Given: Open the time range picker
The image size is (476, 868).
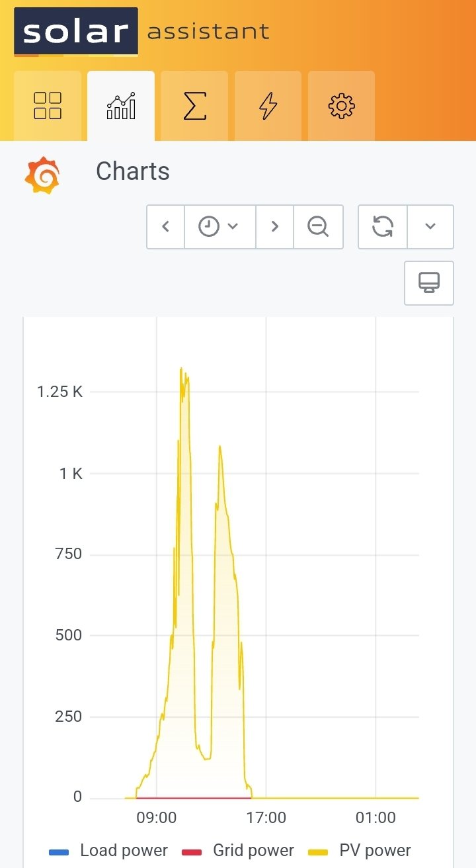Looking at the screenshot, I should point(219,226).
